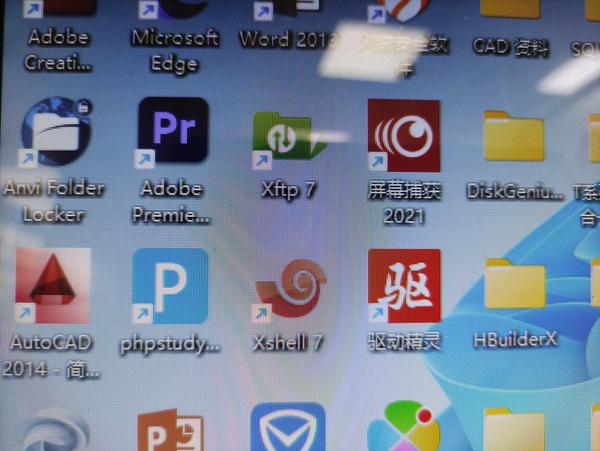Open the DiskGenius folder icon
The height and width of the screenshot is (451, 600).
tap(514, 136)
